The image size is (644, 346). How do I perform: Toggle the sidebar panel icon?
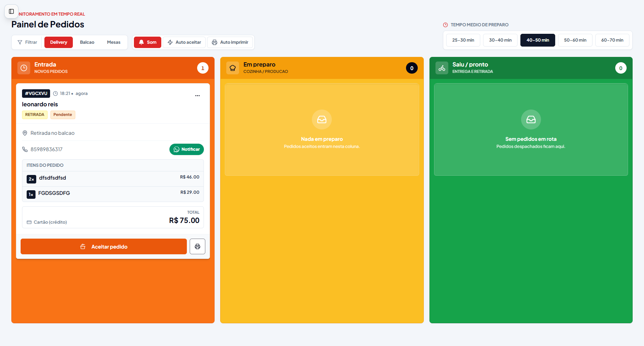pos(11,11)
